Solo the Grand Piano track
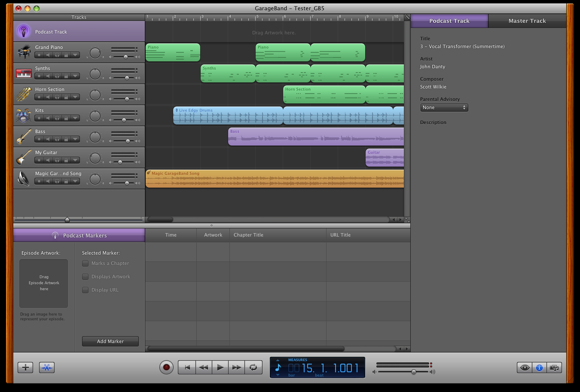The width and height of the screenshot is (580, 392). tap(57, 55)
